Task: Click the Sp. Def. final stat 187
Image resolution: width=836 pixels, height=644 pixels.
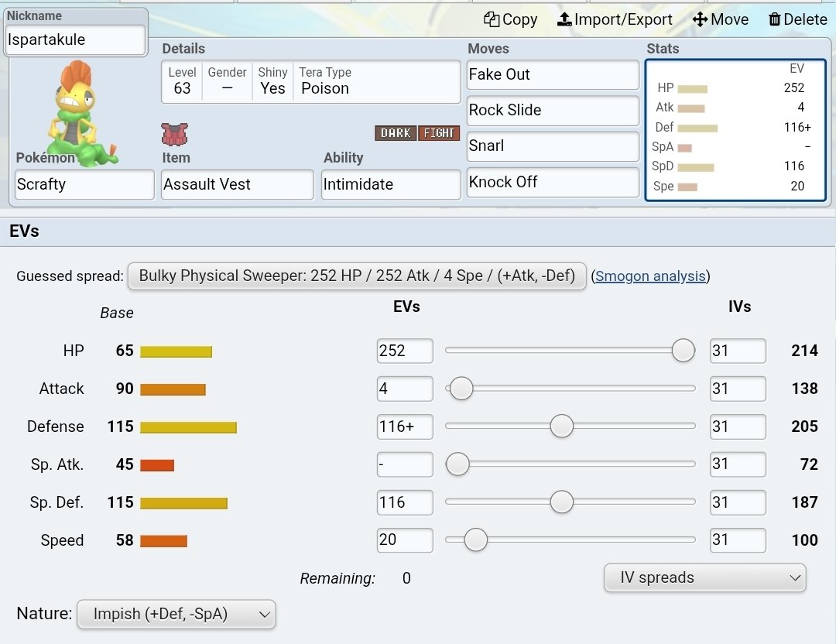Action: pyautogui.click(x=805, y=502)
